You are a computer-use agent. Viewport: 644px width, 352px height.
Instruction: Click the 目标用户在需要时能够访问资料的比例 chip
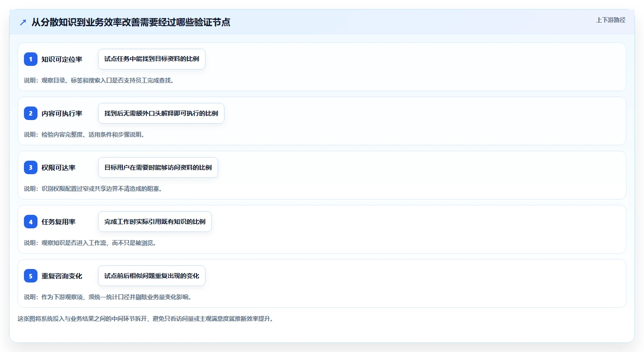[x=158, y=167]
